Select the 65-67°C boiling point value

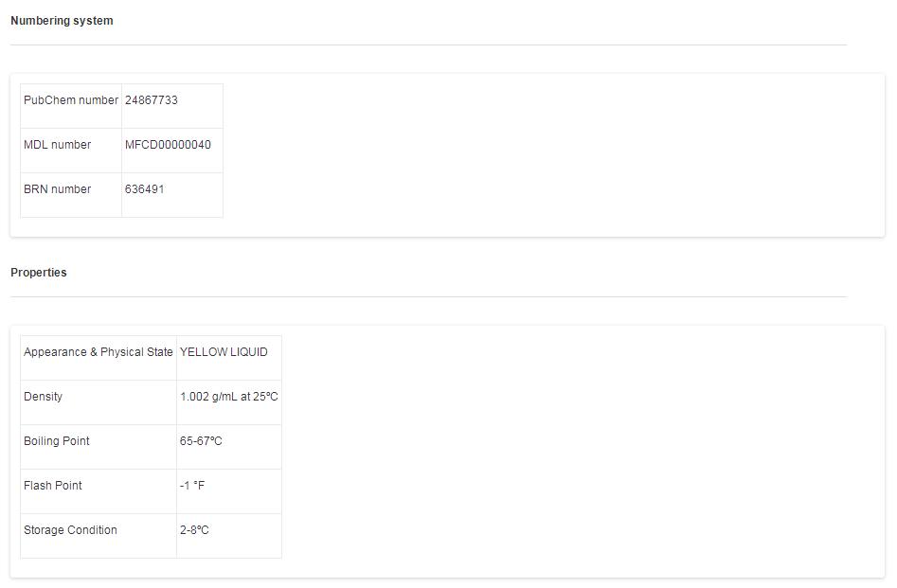click(x=201, y=441)
